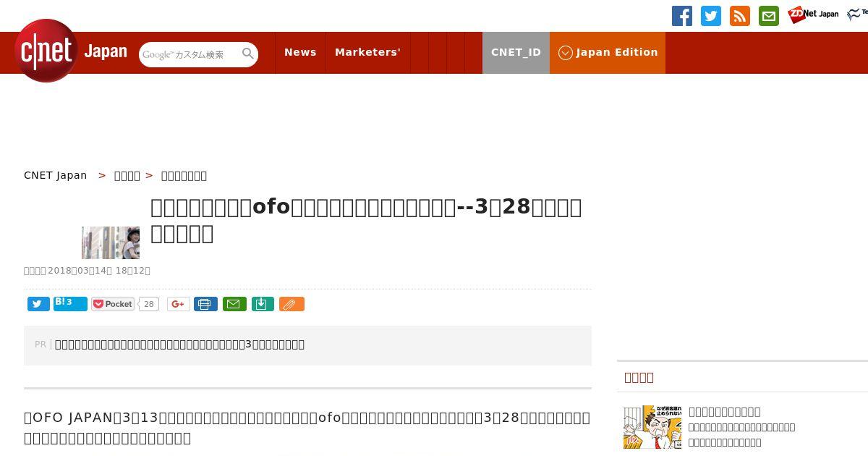Open the ZDNet Japan logo link
This screenshot has height=456, width=868.
pyautogui.click(x=813, y=14)
